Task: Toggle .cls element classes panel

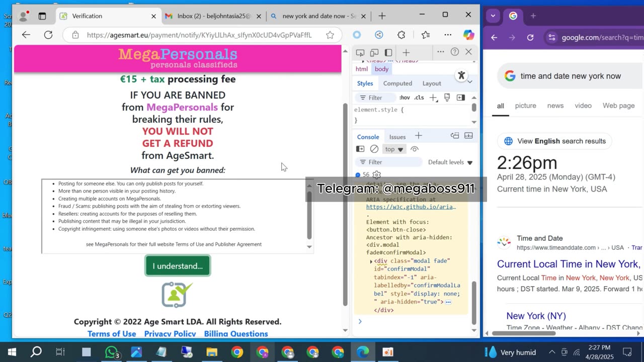Action: (x=419, y=98)
